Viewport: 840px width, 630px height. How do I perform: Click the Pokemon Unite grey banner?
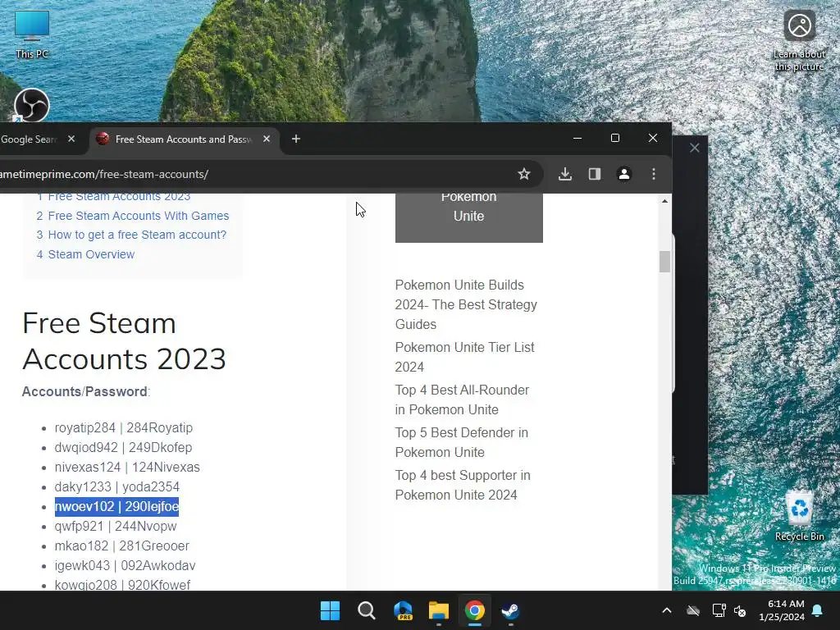(468, 217)
